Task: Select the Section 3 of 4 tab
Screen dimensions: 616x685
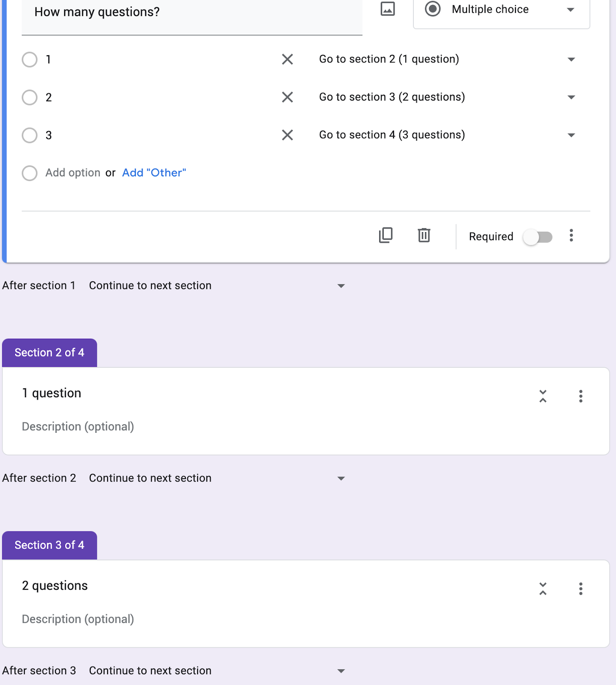Action: click(x=50, y=545)
